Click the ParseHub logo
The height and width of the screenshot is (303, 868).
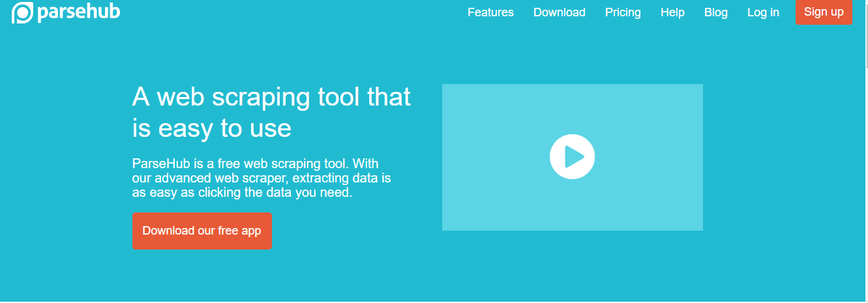66,12
